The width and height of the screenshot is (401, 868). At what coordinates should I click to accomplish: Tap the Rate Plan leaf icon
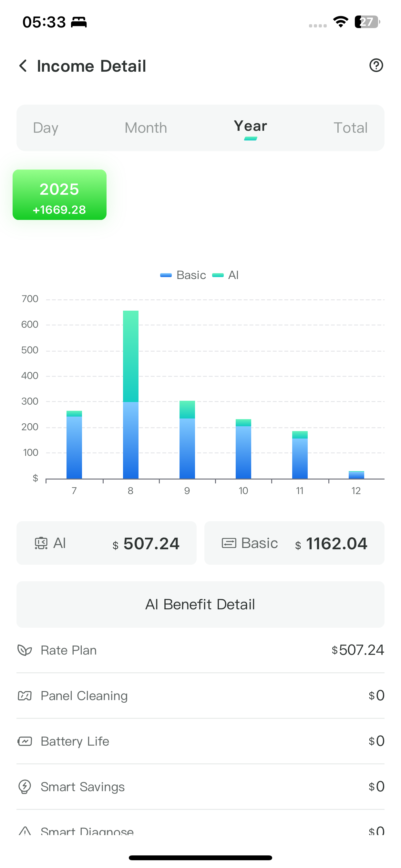pyautogui.click(x=25, y=650)
